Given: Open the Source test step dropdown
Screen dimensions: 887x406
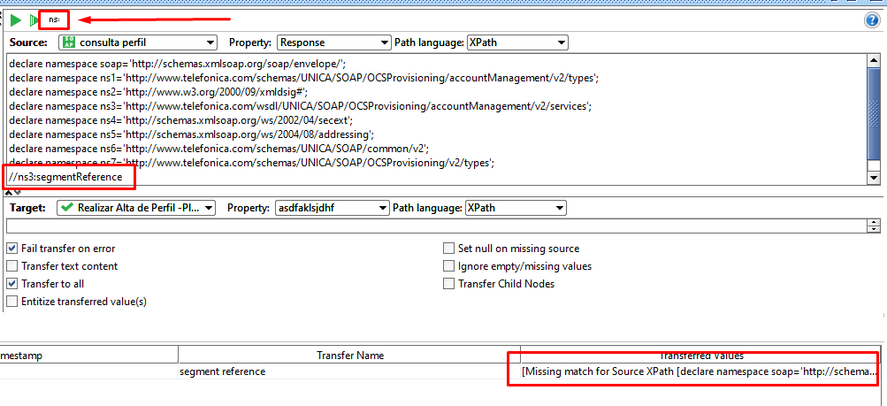Looking at the screenshot, I should click(138, 42).
